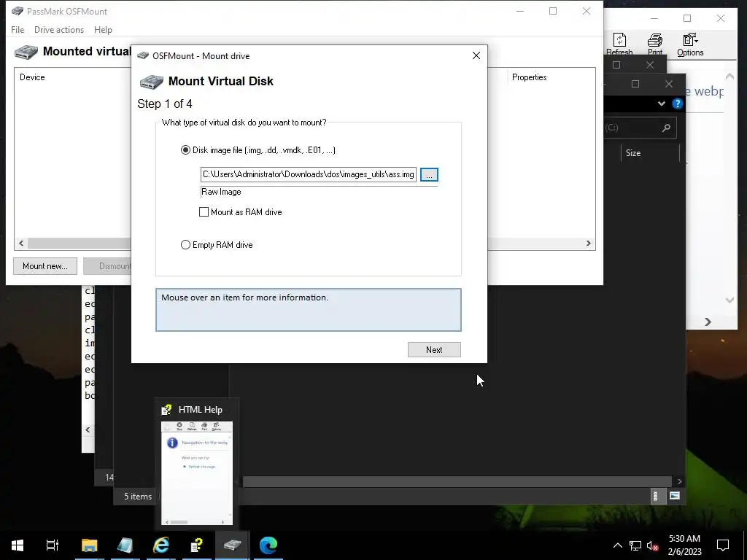Click the network icon in system tray
Screen dimensions: 747x560
[635, 545]
